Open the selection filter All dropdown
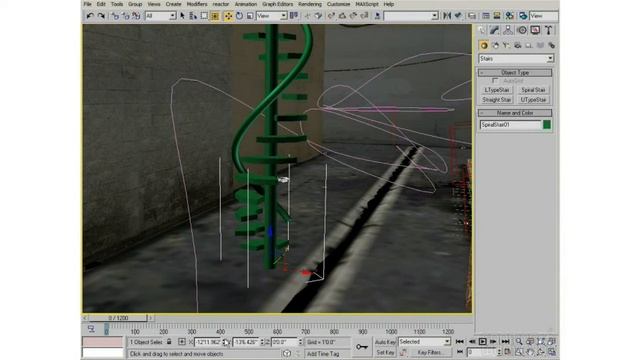This screenshot has height=360, width=640. coord(160,16)
